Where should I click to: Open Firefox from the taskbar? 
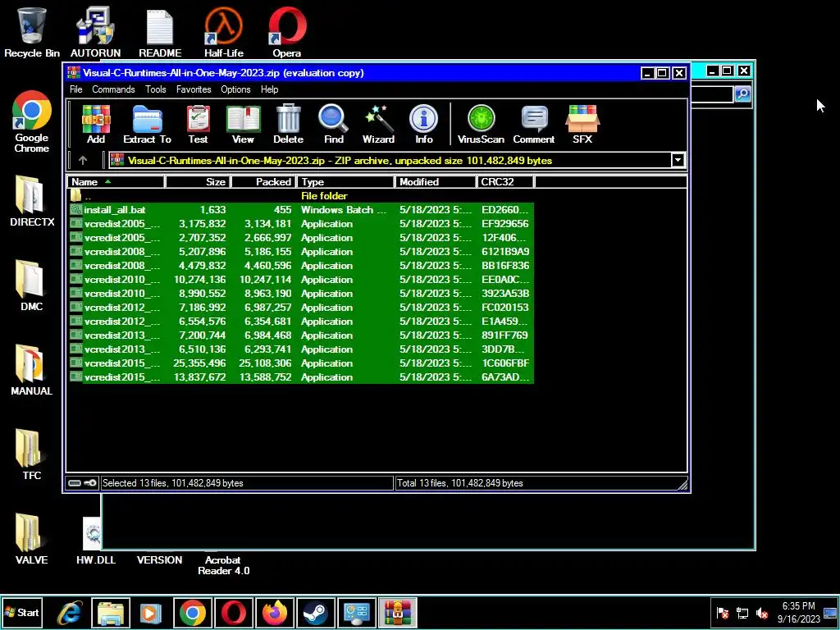pos(274,613)
